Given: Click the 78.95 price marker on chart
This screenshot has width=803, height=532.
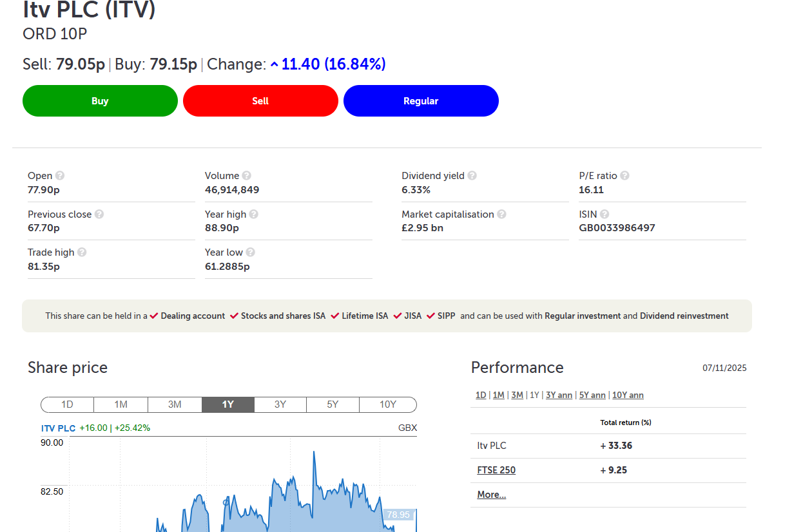Looking at the screenshot, I should (398, 515).
